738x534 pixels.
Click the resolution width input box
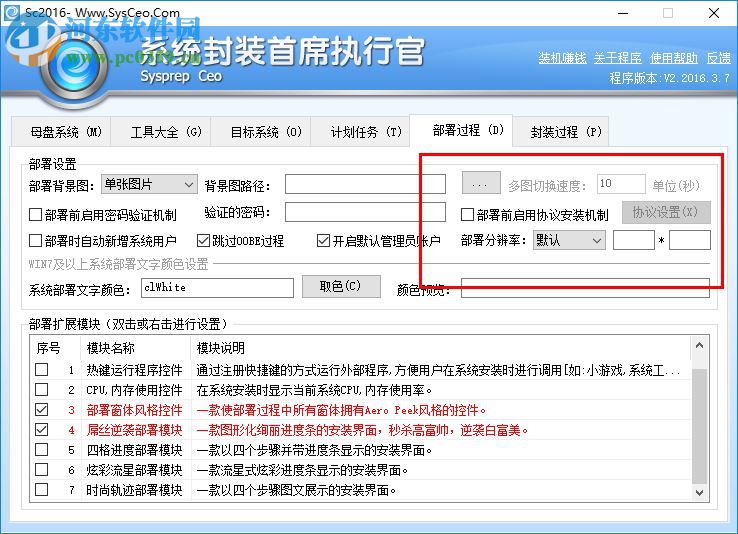(634, 240)
